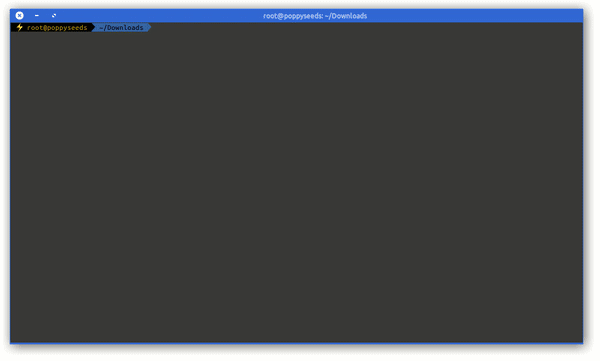Click 'Downloads' in the window title bar
600x361 pixels.
349,16
